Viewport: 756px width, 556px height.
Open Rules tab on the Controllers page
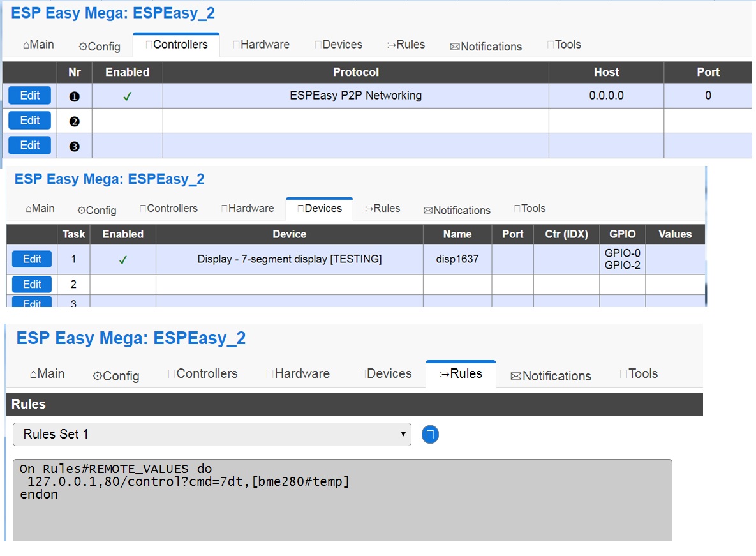click(x=406, y=45)
